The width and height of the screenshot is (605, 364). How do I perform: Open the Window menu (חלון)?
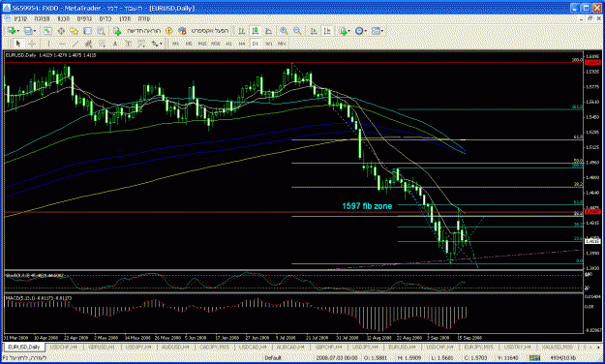(x=125, y=18)
